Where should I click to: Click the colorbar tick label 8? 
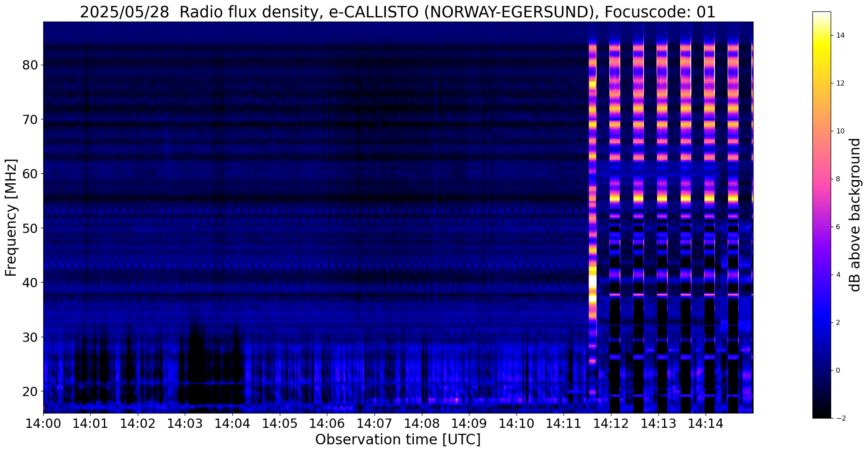[837, 179]
